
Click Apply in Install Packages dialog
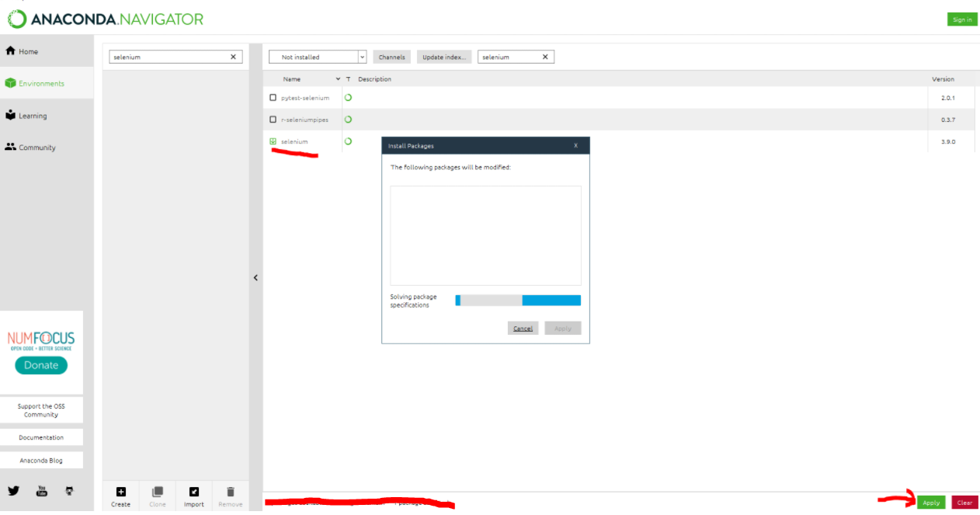(x=563, y=328)
